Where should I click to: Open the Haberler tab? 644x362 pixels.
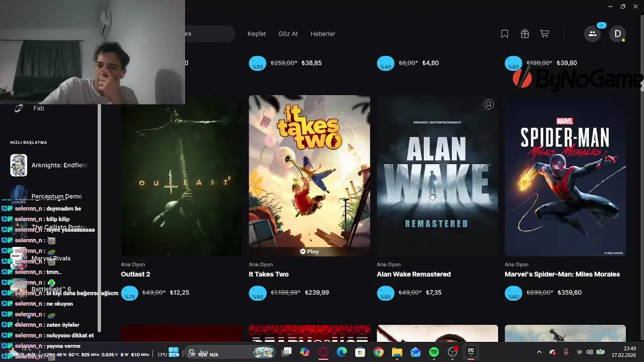pos(323,34)
